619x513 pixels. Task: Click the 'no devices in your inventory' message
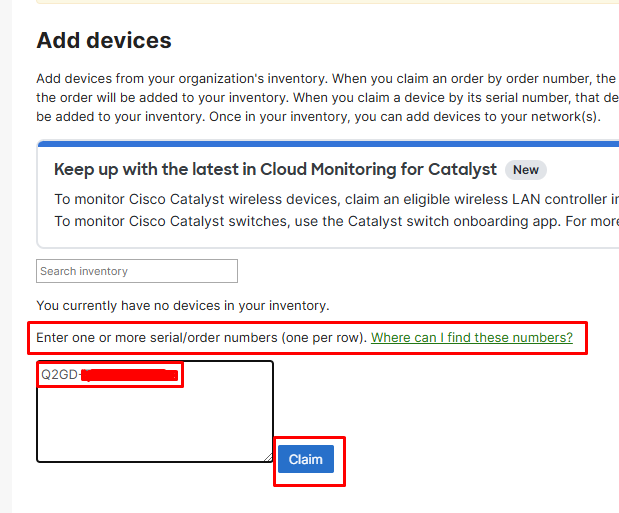(183, 306)
